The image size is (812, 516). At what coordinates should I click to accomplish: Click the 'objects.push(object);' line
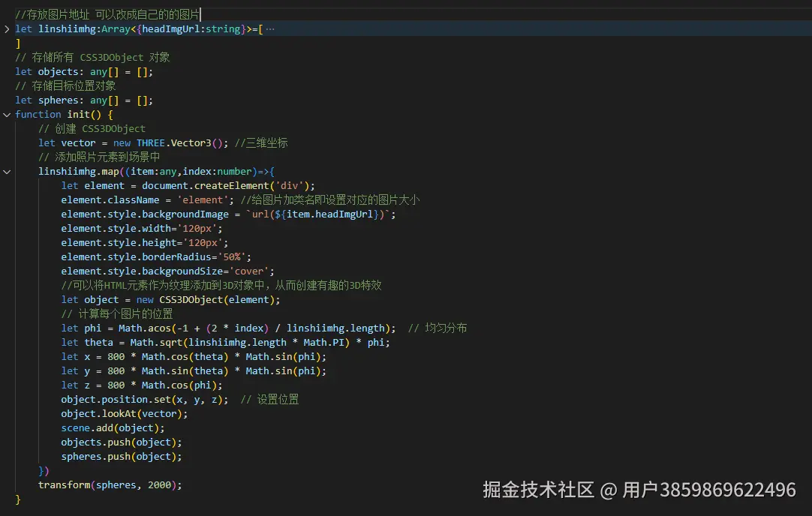(122, 442)
